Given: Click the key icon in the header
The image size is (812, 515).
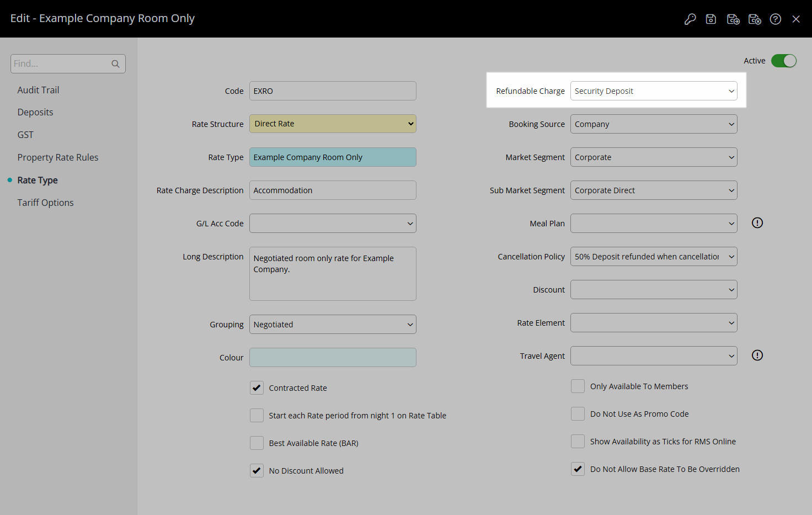Looking at the screenshot, I should point(690,19).
